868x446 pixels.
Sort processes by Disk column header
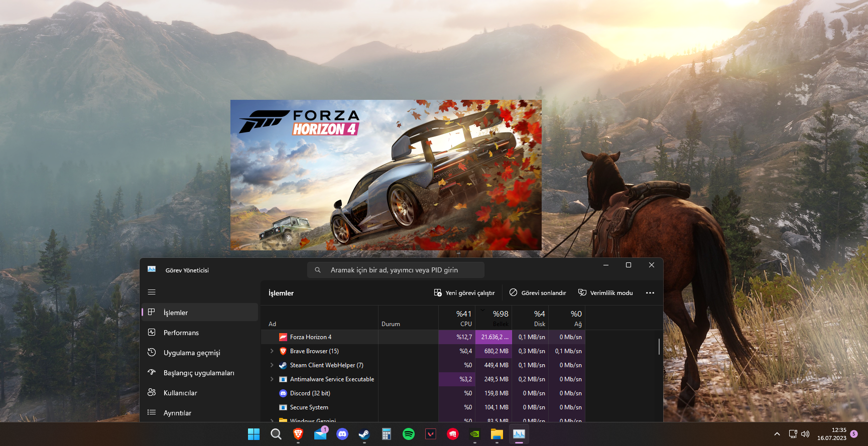click(x=530, y=318)
